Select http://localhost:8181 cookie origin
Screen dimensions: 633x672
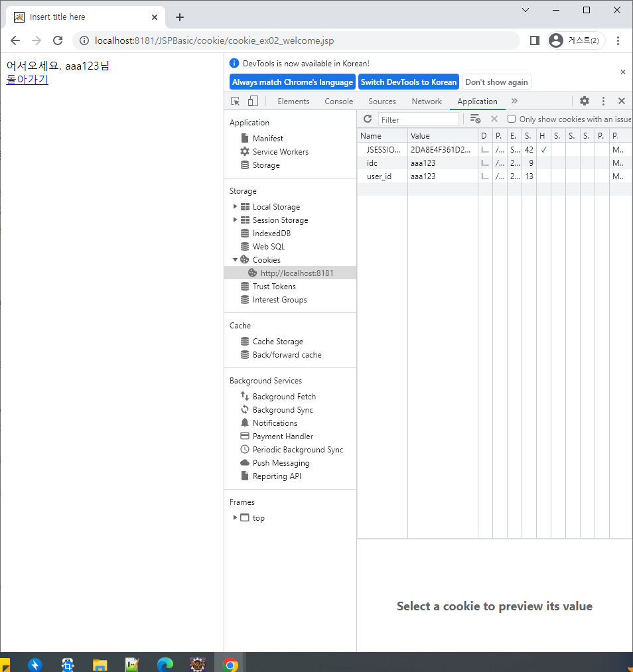click(x=291, y=273)
